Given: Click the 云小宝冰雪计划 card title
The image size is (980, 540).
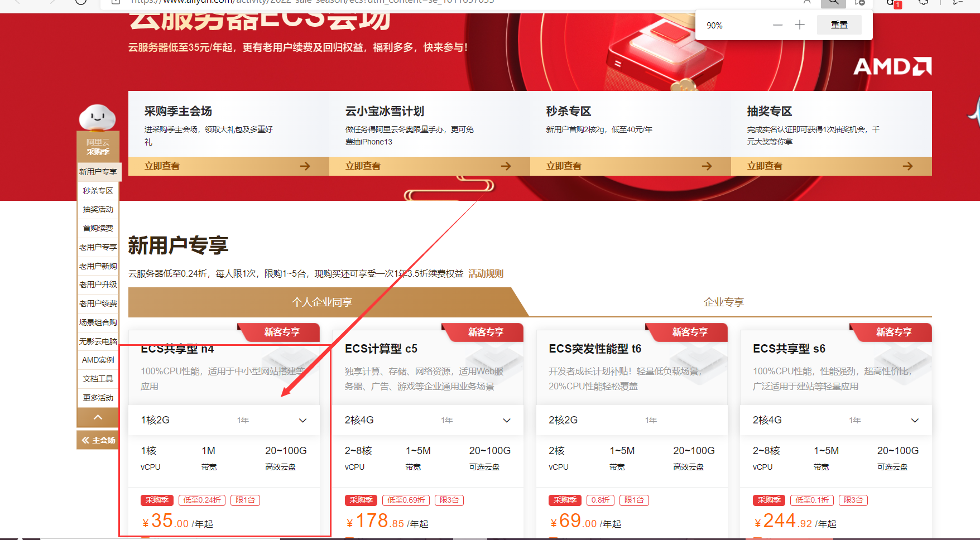Looking at the screenshot, I should [385, 111].
